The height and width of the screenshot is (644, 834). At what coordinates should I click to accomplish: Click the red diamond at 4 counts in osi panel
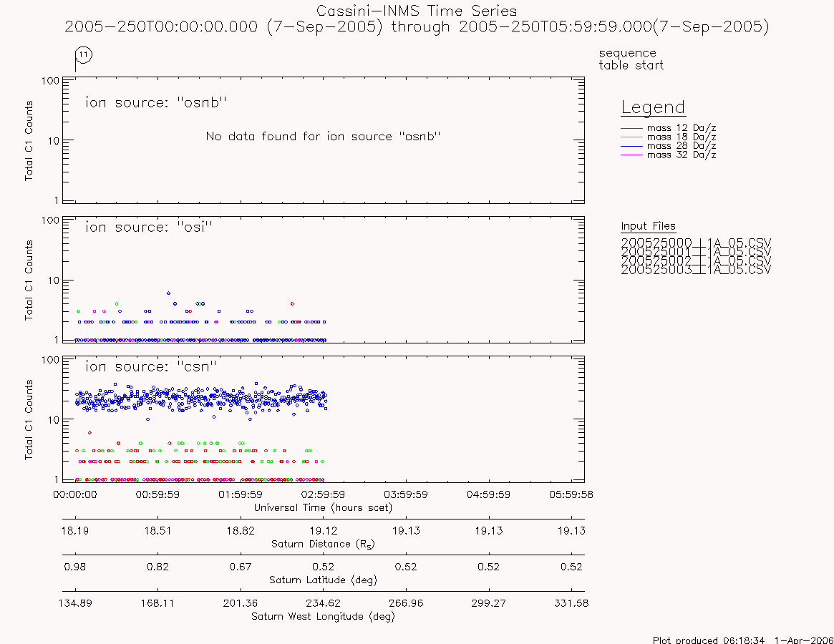coord(292,303)
